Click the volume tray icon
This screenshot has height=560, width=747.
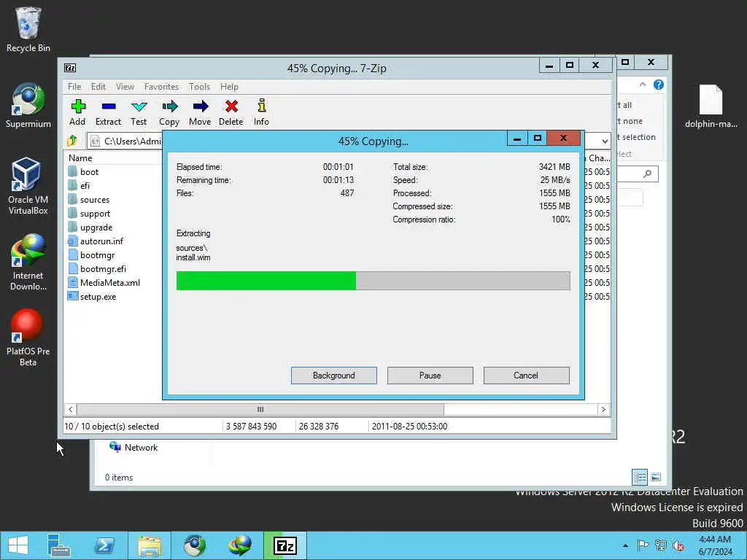pyautogui.click(x=678, y=545)
